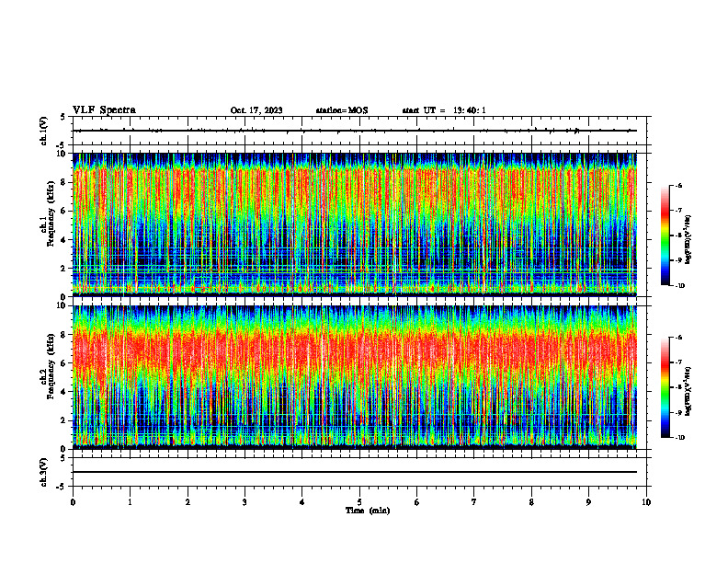Select the date text "Oct. 17, 2023"
This screenshot has height=563, width=728.
tap(256, 110)
